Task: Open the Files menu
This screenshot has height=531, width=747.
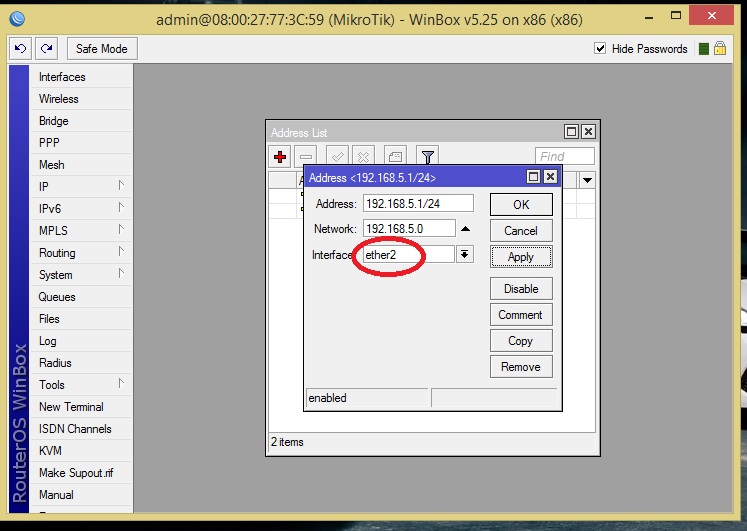Action: (81, 319)
